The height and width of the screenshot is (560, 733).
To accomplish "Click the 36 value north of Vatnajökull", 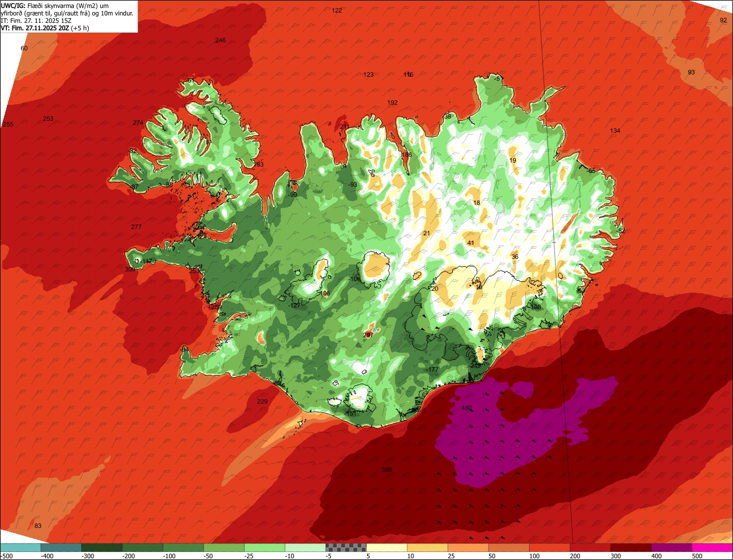I will (515, 257).
